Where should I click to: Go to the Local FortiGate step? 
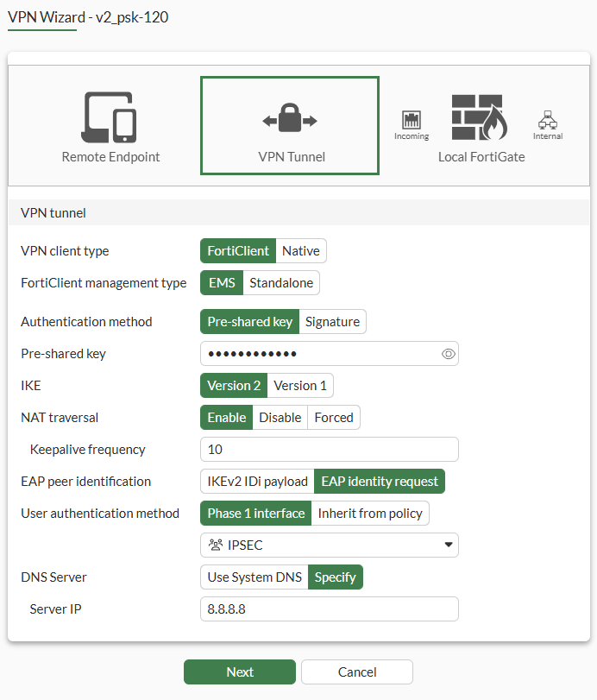point(481,129)
